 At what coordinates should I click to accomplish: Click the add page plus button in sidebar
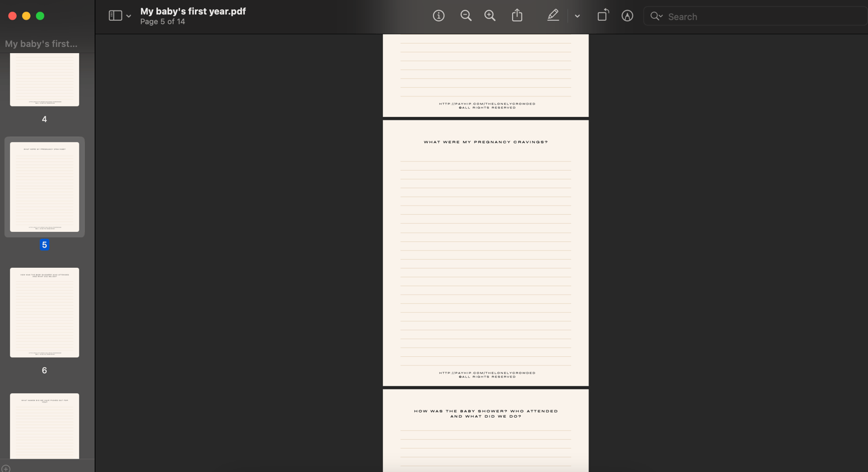click(x=6, y=469)
